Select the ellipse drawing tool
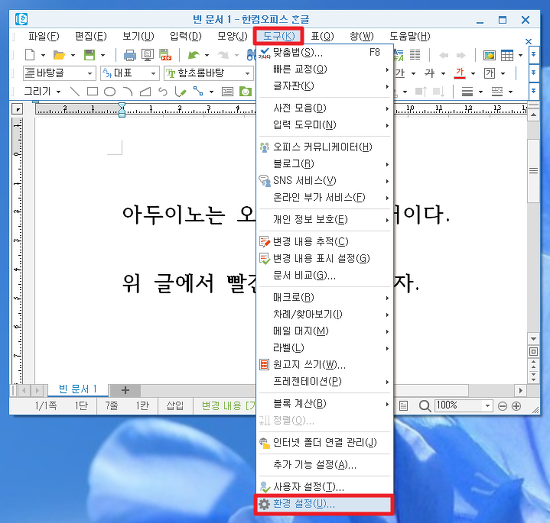Screen dimensions: 550x523 110,92
